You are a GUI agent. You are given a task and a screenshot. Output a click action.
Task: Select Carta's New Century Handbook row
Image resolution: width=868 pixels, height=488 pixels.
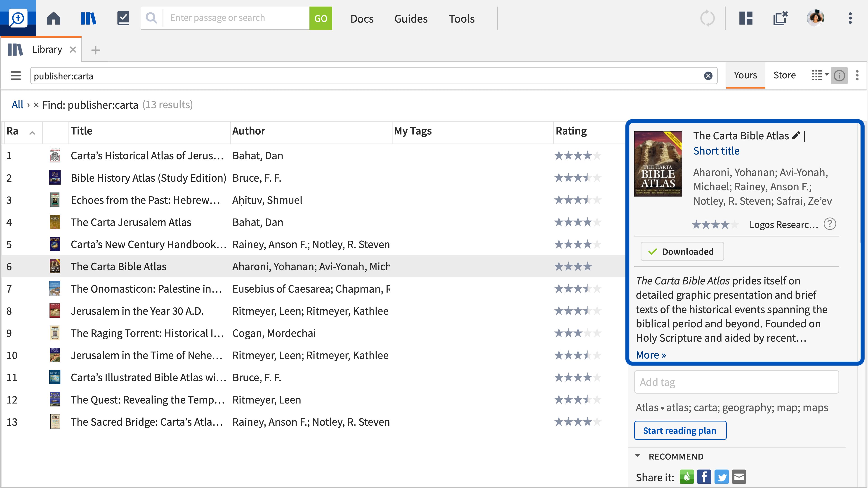[313, 244]
